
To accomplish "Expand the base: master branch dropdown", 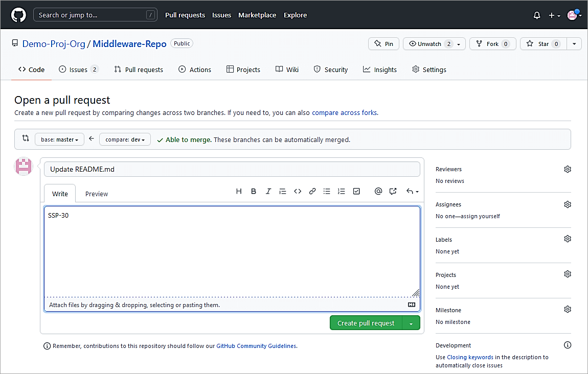I will [x=59, y=139].
